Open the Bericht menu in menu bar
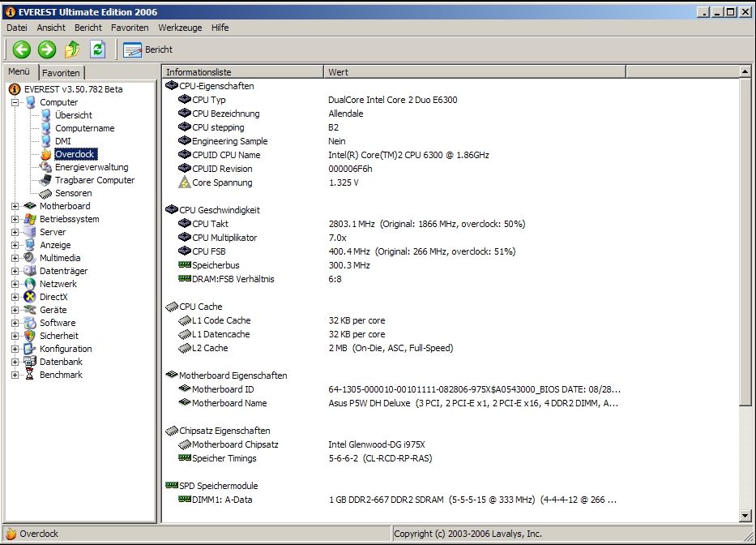The image size is (756, 545). tap(88, 28)
